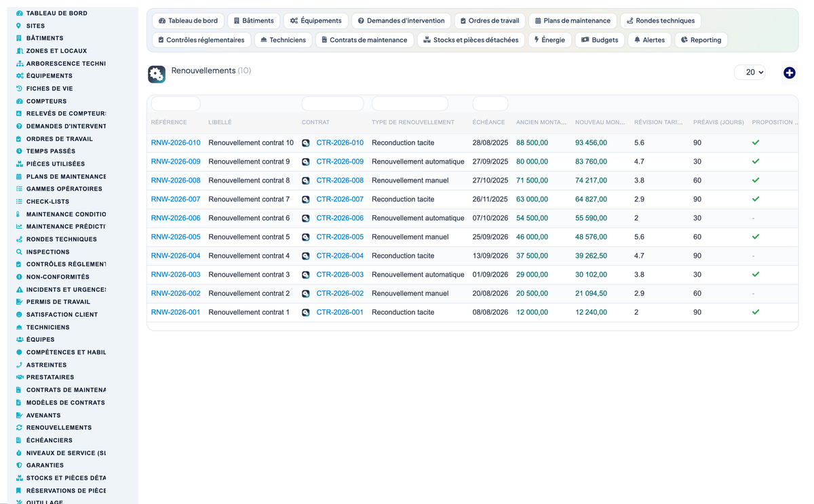
Task: Click the 27/10/2025 due date cell
Action: pos(490,180)
